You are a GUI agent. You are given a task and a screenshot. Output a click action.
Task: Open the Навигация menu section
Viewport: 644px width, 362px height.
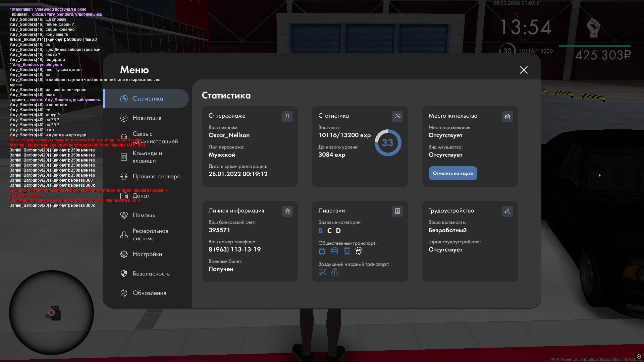(x=147, y=118)
